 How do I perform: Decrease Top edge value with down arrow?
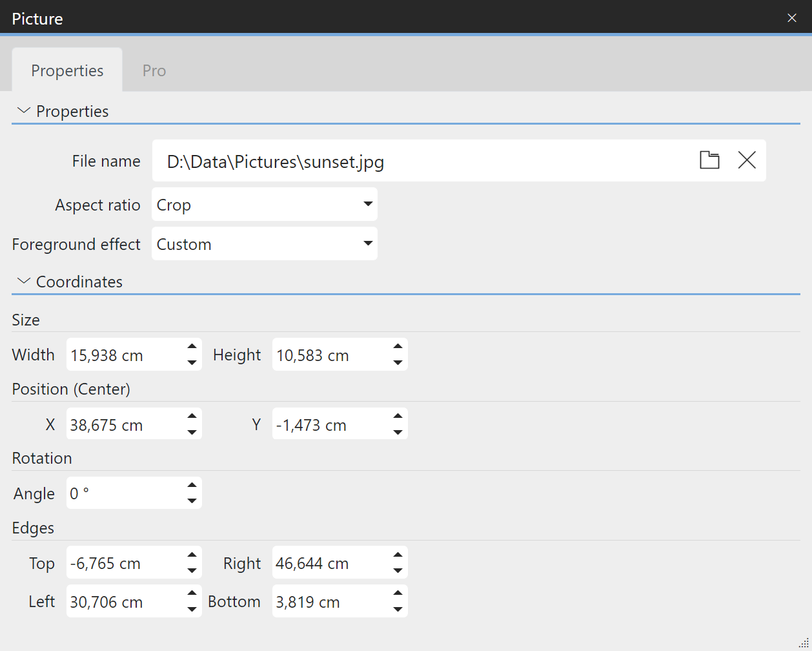point(192,571)
